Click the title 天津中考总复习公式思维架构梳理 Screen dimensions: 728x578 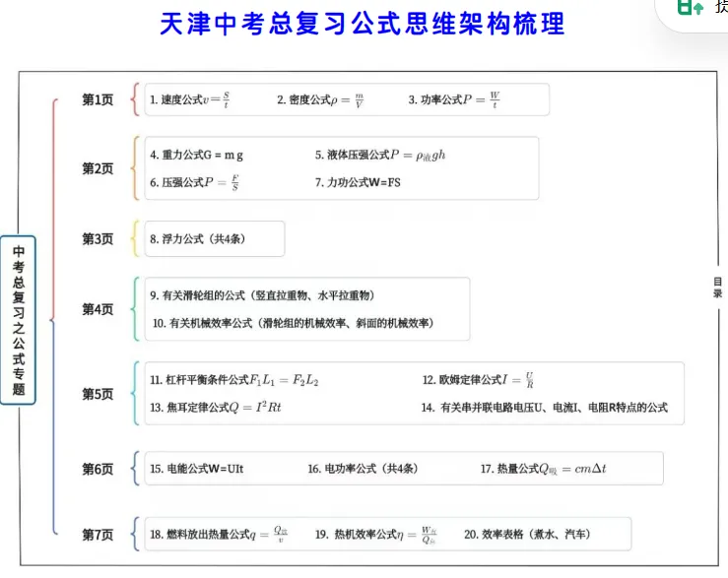click(x=363, y=24)
